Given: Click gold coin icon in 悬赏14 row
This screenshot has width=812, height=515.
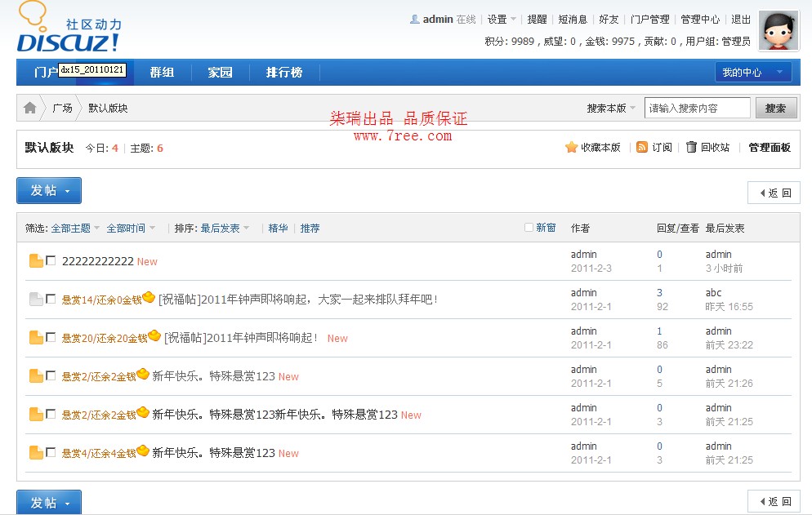Looking at the screenshot, I should click(x=149, y=297).
